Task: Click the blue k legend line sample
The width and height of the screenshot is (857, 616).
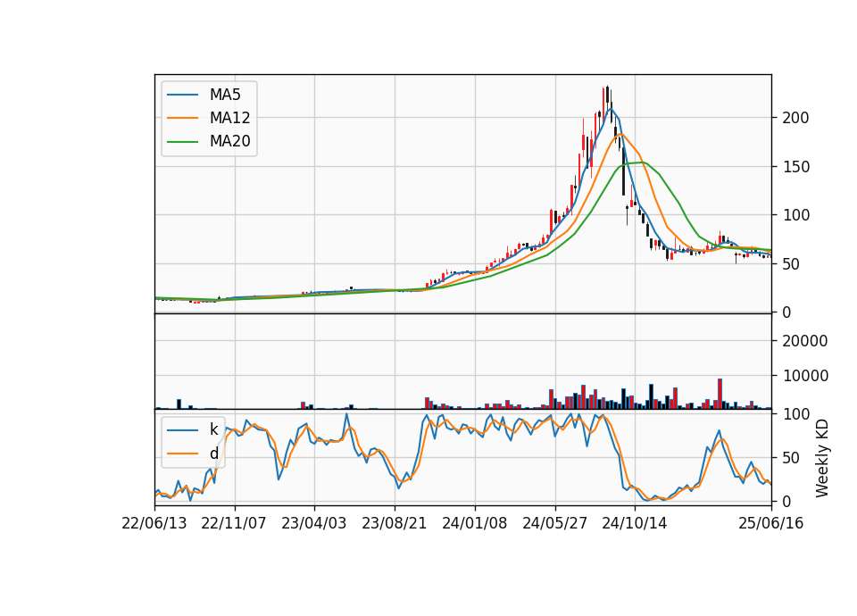Action: (182, 430)
